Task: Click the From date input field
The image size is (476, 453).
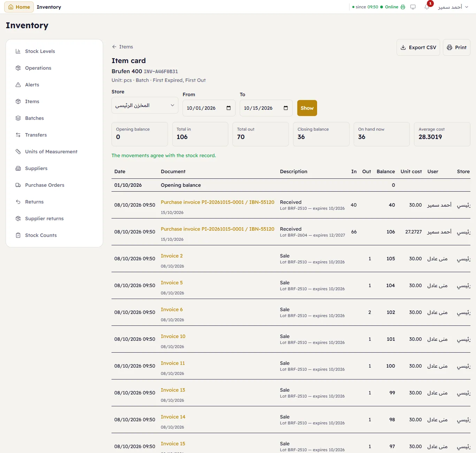Action: tap(209, 108)
